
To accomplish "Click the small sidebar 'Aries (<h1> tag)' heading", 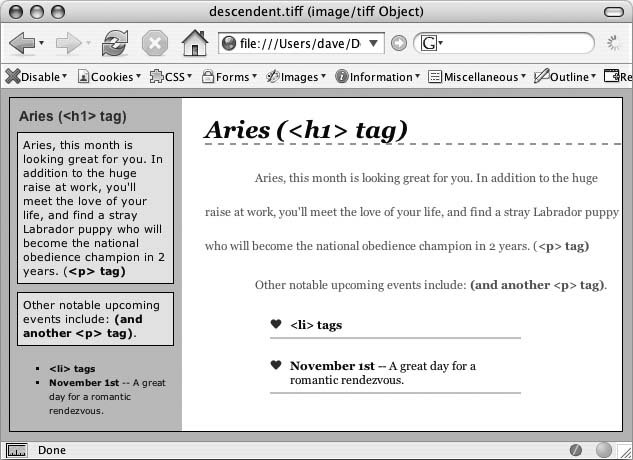I will pyautogui.click(x=73, y=116).
